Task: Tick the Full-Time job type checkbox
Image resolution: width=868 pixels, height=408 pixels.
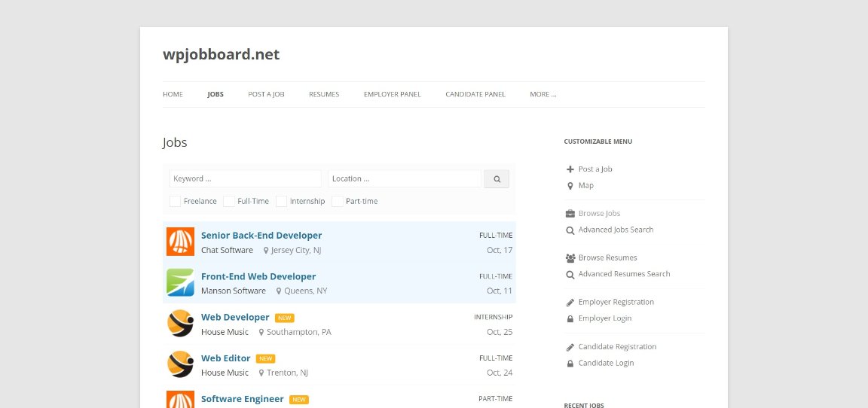Action: click(x=228, y=201)
